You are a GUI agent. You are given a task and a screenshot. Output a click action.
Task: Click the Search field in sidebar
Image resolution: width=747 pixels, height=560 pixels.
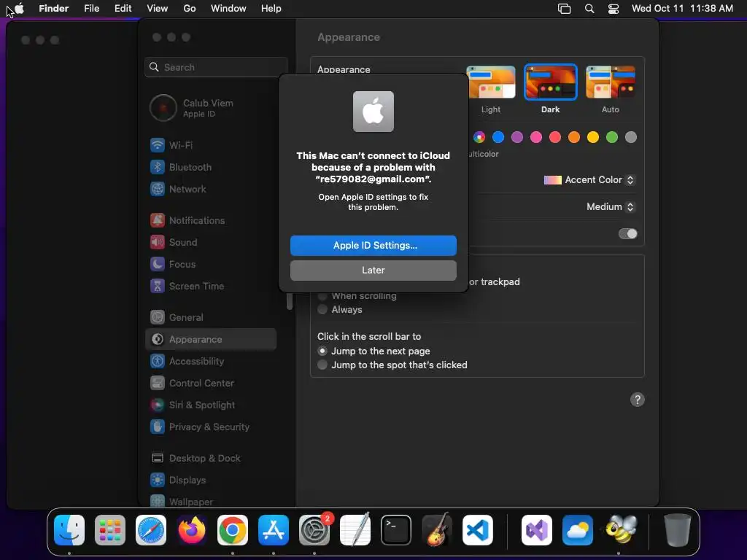click(216, 67)
